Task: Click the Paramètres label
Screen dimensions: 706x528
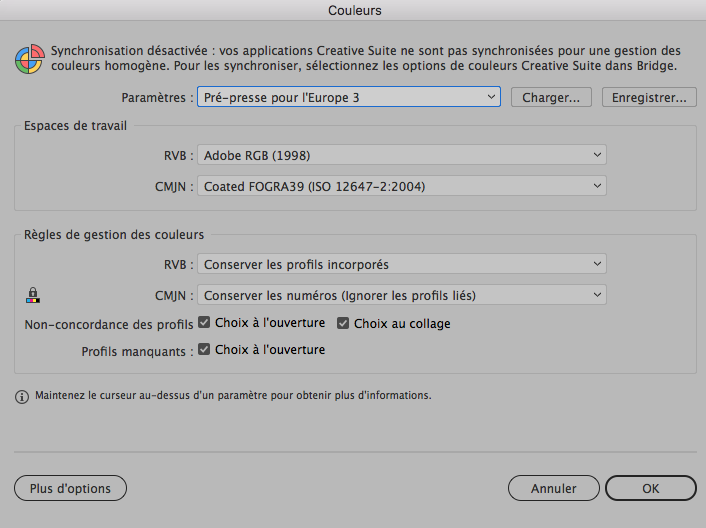Action: (158, 98)
